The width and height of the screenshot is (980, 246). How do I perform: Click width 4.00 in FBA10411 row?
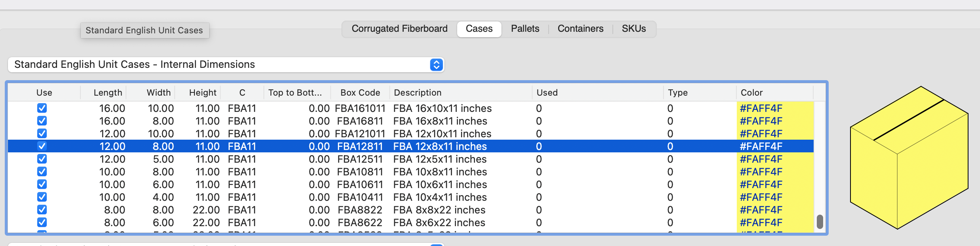coord(163,197)
